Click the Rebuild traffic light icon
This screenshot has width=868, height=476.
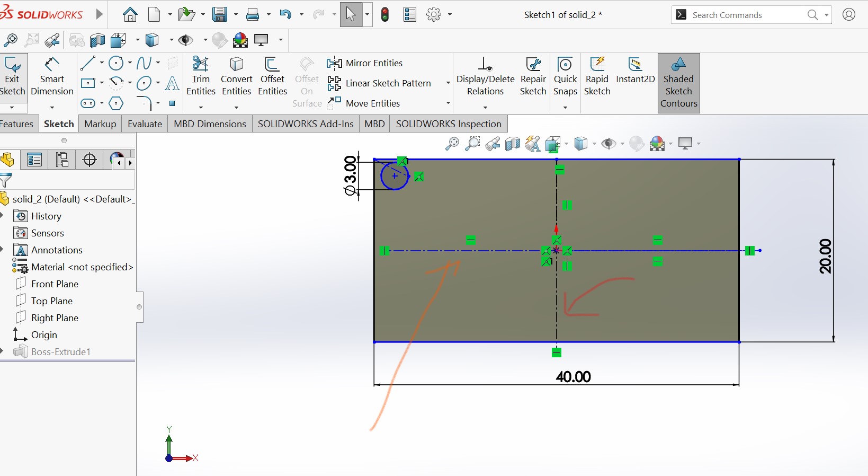click(385, 15)
